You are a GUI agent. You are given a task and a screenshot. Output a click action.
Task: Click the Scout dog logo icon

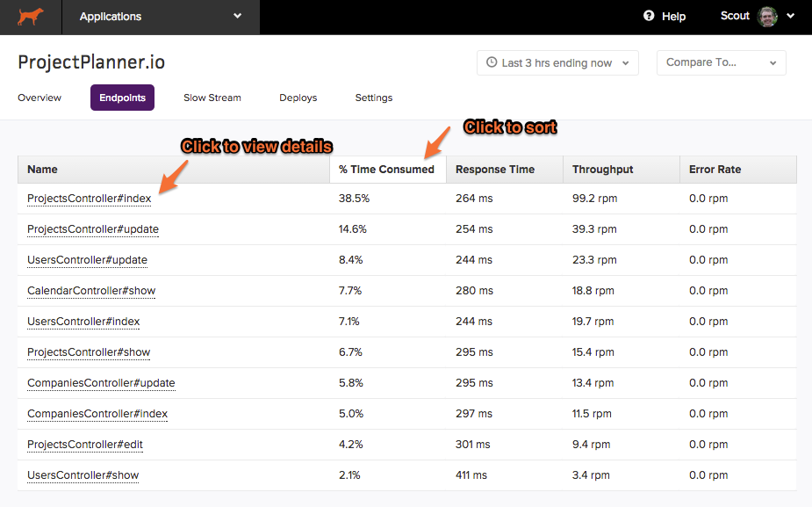(31, 17)
